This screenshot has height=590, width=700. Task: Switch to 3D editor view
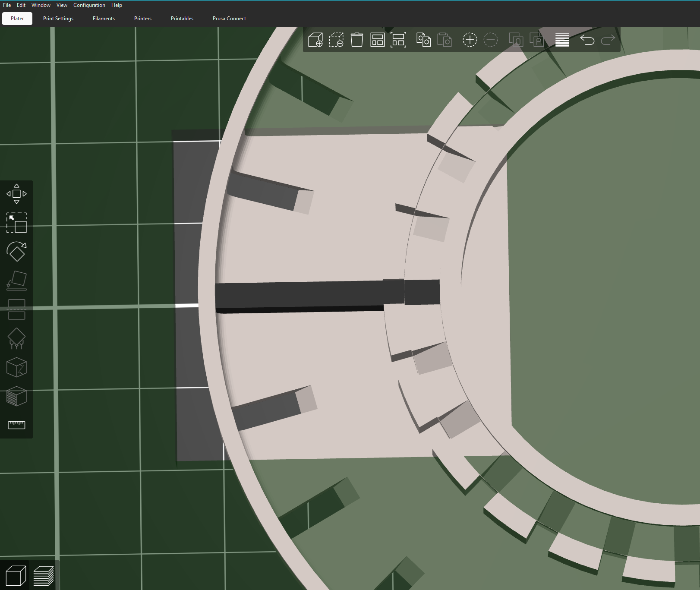(x=16, y=576)
